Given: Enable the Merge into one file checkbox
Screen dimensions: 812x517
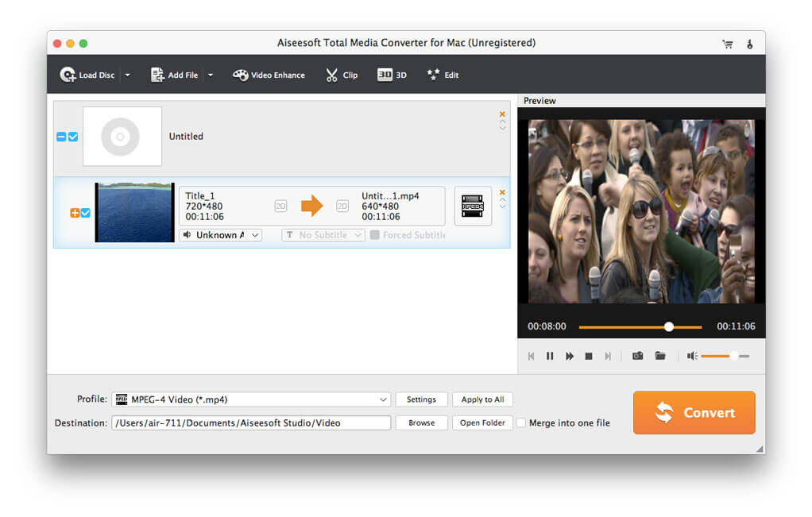Looking at the screenshot, I should tap(521, 422).
